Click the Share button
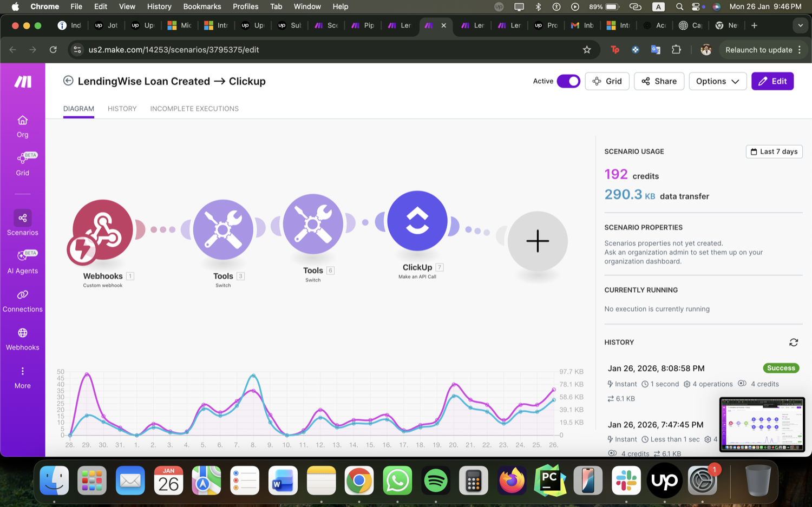Viewport: 812px width, 507px height. point(659,81)
